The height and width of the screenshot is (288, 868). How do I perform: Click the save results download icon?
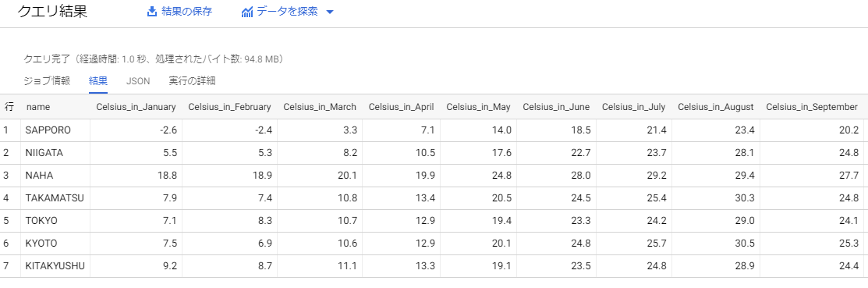click(x=152, y=12)
